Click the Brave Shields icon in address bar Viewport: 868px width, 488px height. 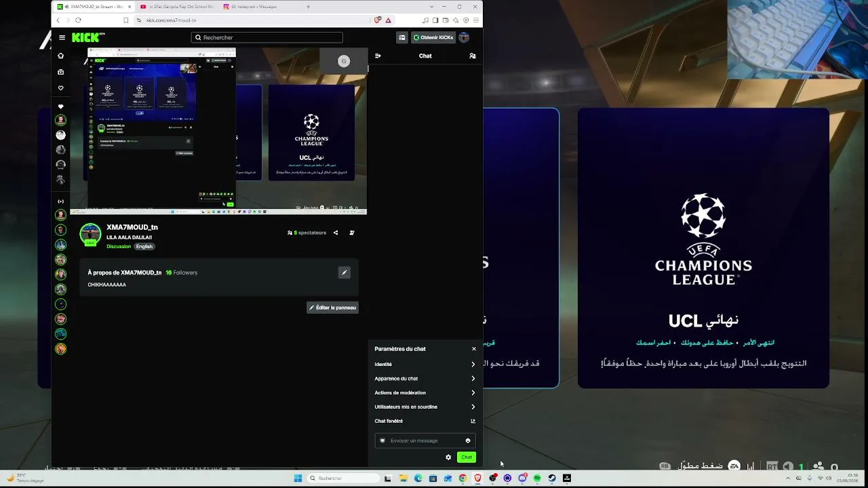point(378,20)
